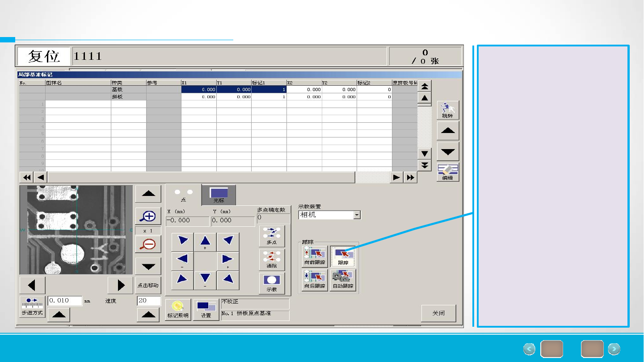Click the large up arrow below 跳转
This screenshot has width=644, height=362.
448,131
